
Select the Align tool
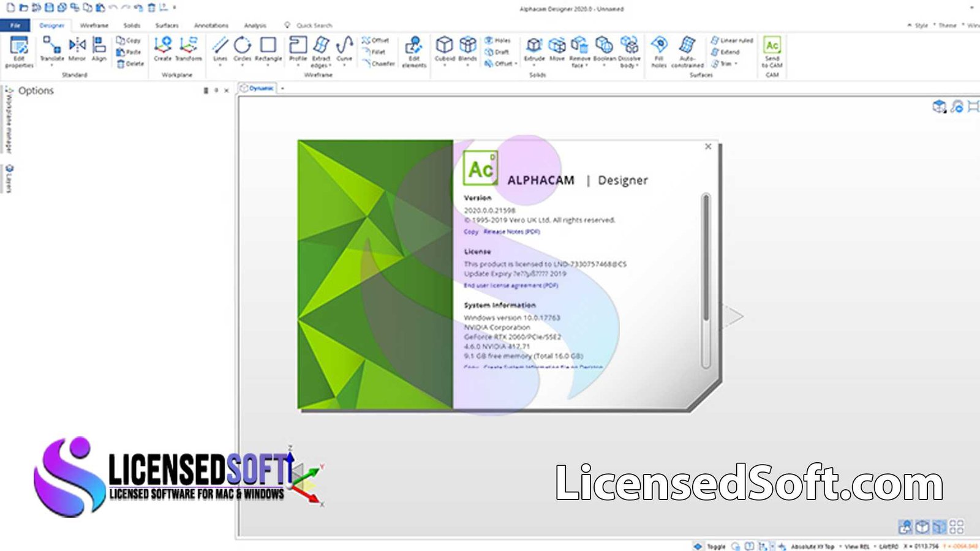point(99,50)
